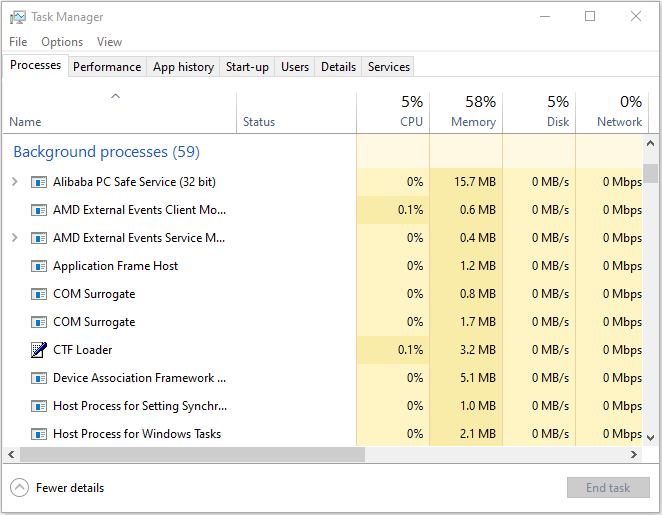Click the Host Process for Setting Synchronization icon
662x515 pixels.
tap(39, 406)
